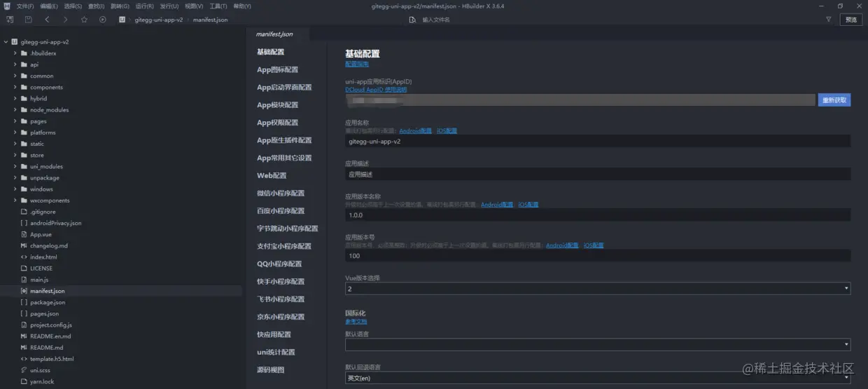Click the new file toolbar icon
The width and height of the screenshot is (868, 389).
8,20
